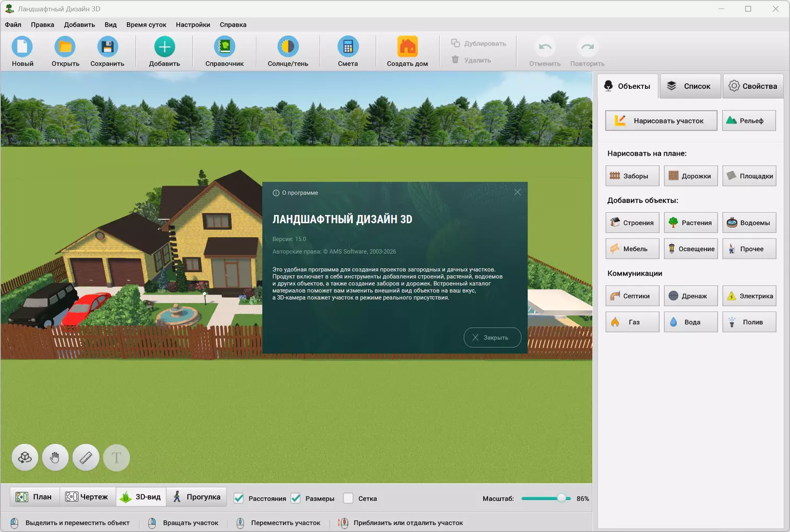
Task: Switch to the План view tab
Action: [34, 497]
